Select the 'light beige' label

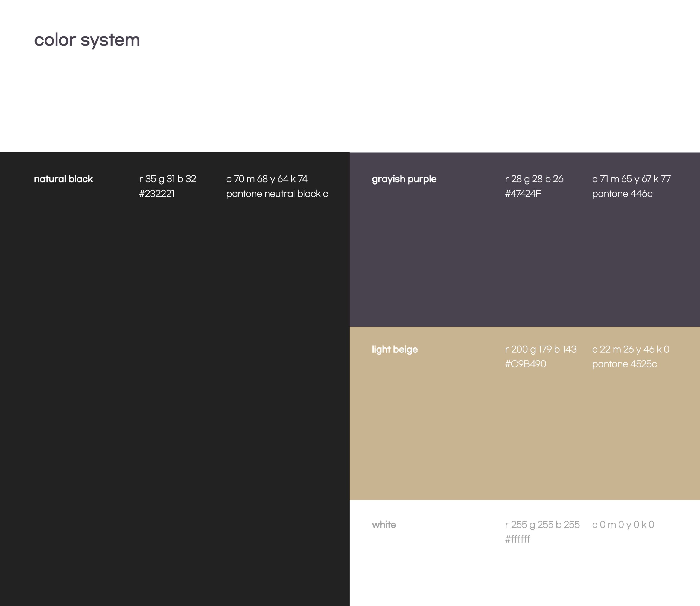point(395,349)
